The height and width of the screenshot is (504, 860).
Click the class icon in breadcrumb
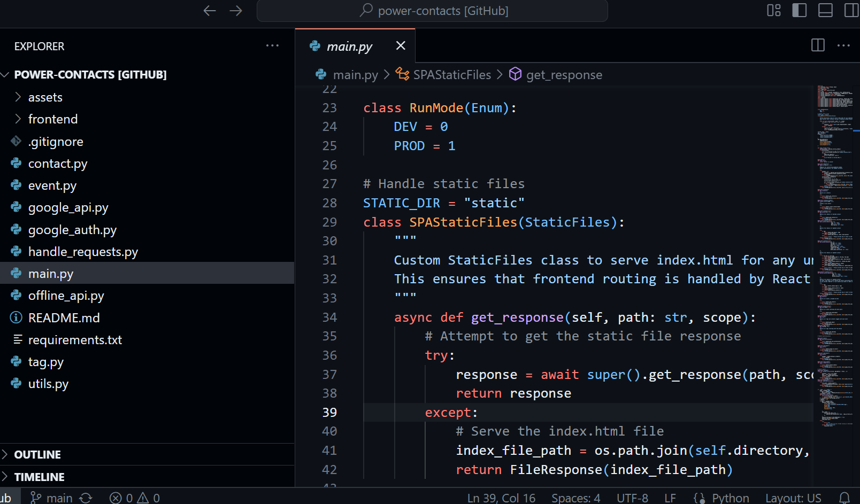[x=402, y=74]
